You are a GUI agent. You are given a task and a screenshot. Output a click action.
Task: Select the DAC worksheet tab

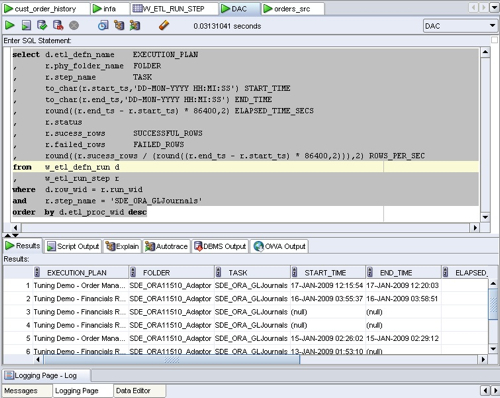coord(239,9)
